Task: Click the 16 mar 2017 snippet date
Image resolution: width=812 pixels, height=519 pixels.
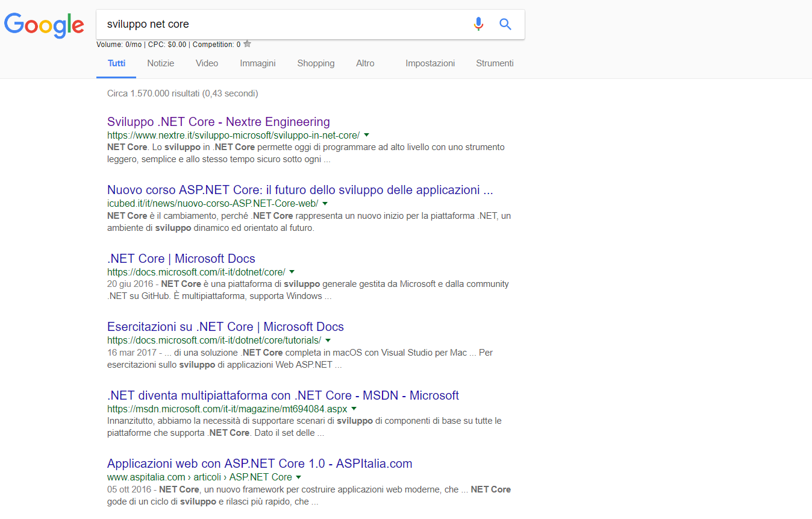Action: click(x=132, y=353)
